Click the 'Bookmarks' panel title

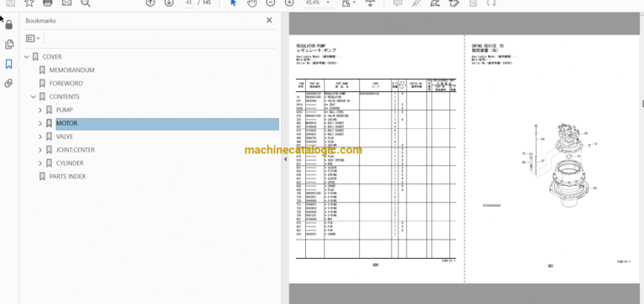[x=40, y=20]
